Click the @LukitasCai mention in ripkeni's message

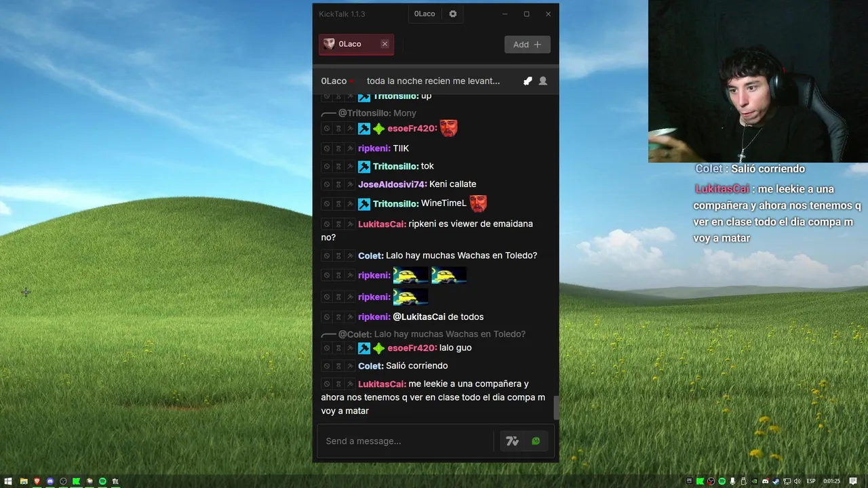point(419,317)
